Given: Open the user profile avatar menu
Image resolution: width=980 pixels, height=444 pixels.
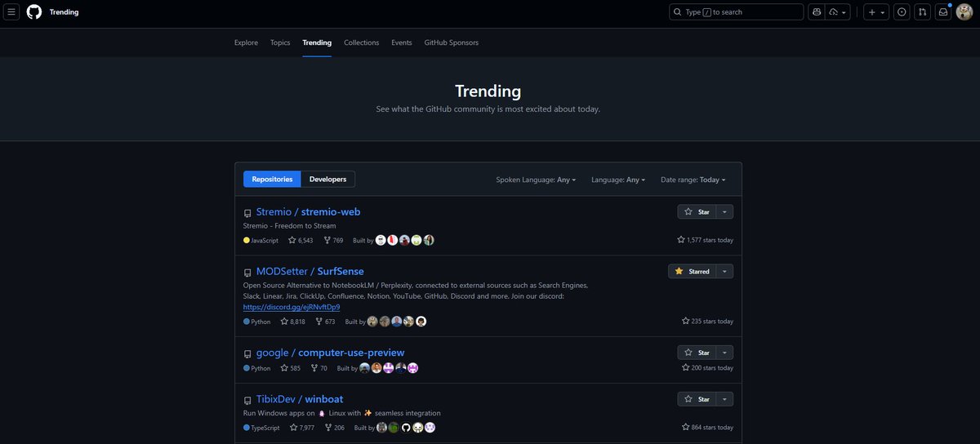Looking at the screenshot, I should 964,12.
